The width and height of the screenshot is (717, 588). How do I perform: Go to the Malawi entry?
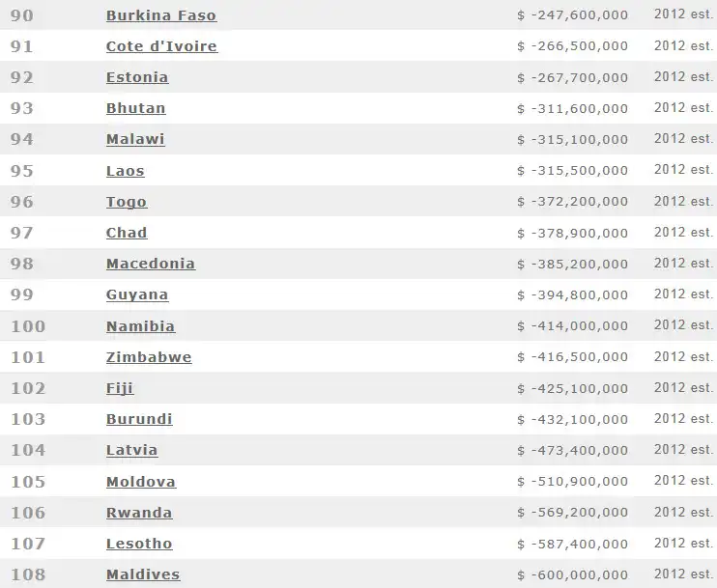tap(135, 139)
